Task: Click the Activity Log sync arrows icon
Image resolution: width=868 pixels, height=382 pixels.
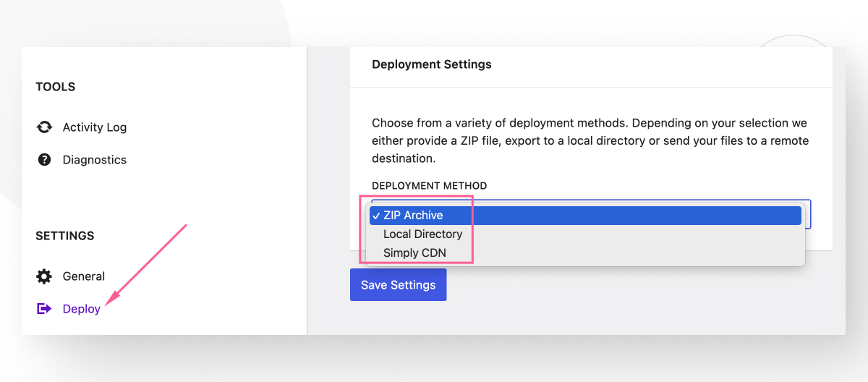Action: point(44,127)
